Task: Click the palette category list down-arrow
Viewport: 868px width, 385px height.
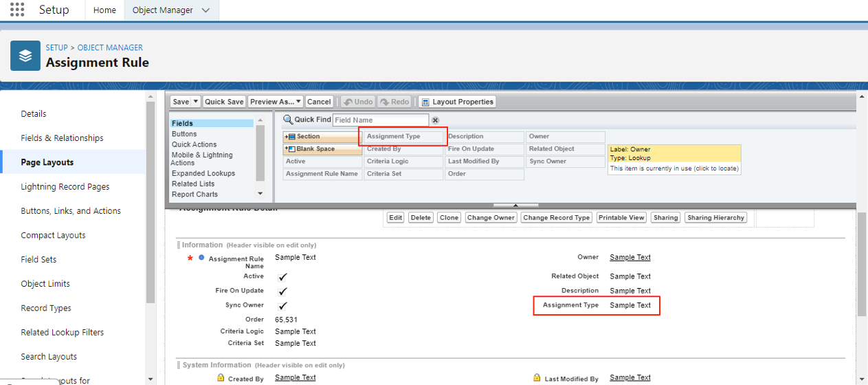Action: click(x=260, y=194)
